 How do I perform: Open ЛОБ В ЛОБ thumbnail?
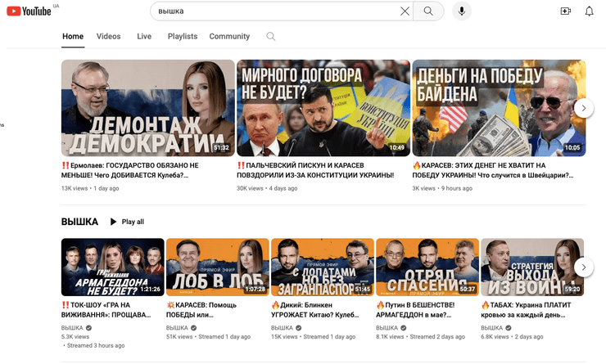point(218,267)
